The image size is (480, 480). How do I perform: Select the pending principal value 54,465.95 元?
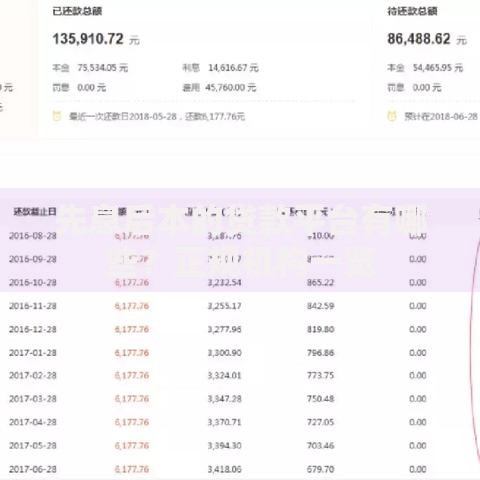click(438, 68)
